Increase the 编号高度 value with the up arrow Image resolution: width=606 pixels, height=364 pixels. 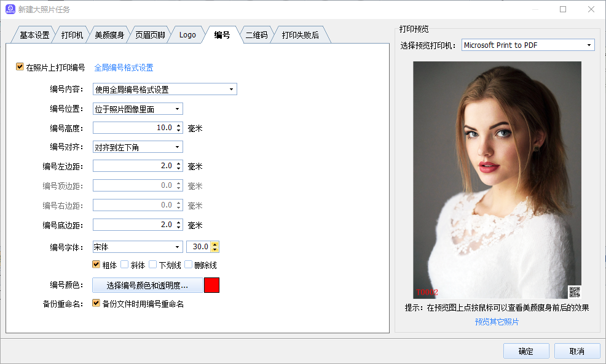(179, 125)
